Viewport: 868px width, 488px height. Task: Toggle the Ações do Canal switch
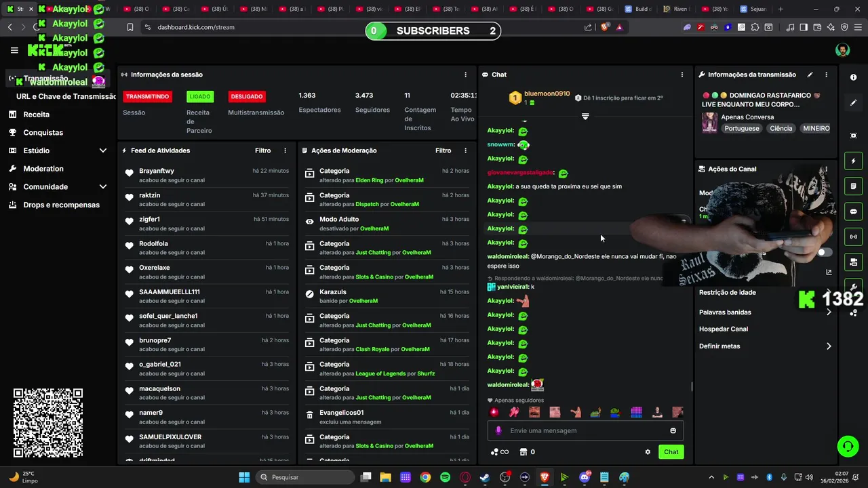[x=824, y=252]
